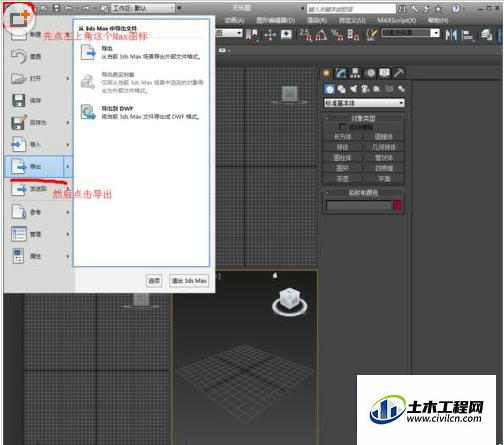Click the Save icon in quick access toolbar
The height and width of the screenshot is (445, 504).
57,8
